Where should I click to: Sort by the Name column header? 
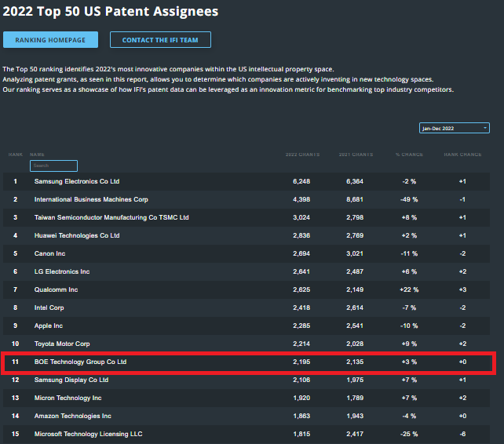coord(38,155)
